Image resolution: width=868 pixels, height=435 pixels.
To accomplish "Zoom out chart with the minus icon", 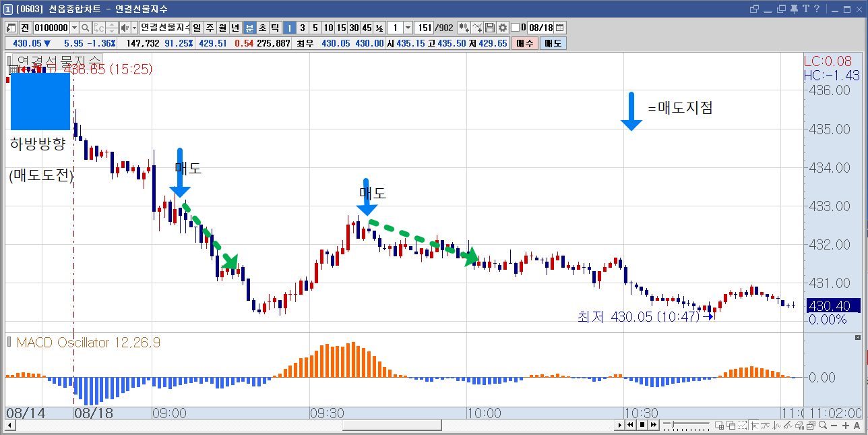I will click(x=834, y=426).
